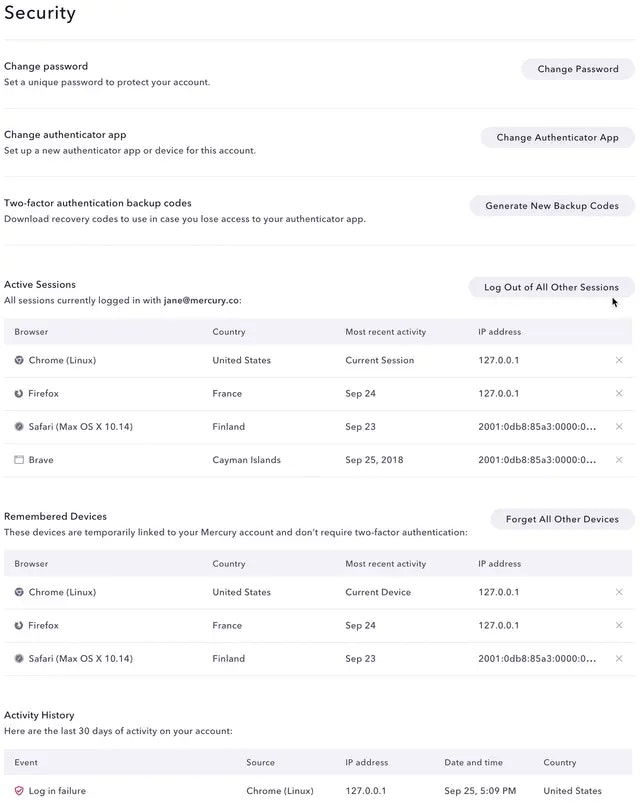640x804 pixels.
Task: Click the Brave browser icon in sessions
Action: [x=19, y=460]
